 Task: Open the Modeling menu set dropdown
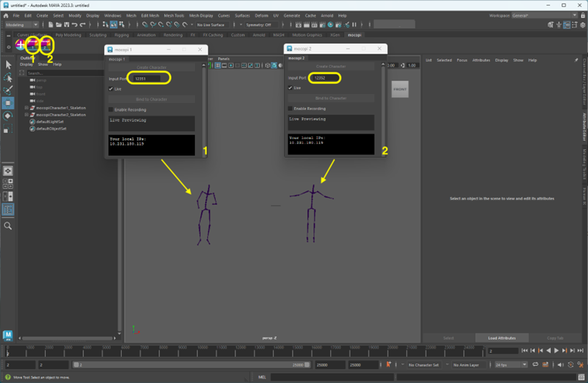pos(22,25)
